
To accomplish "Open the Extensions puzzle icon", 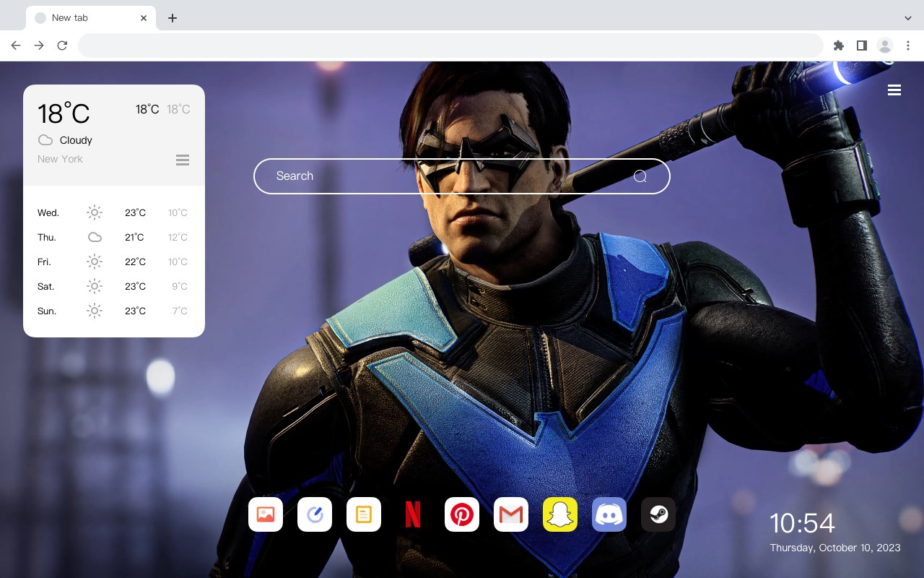I will click(838, 46).
